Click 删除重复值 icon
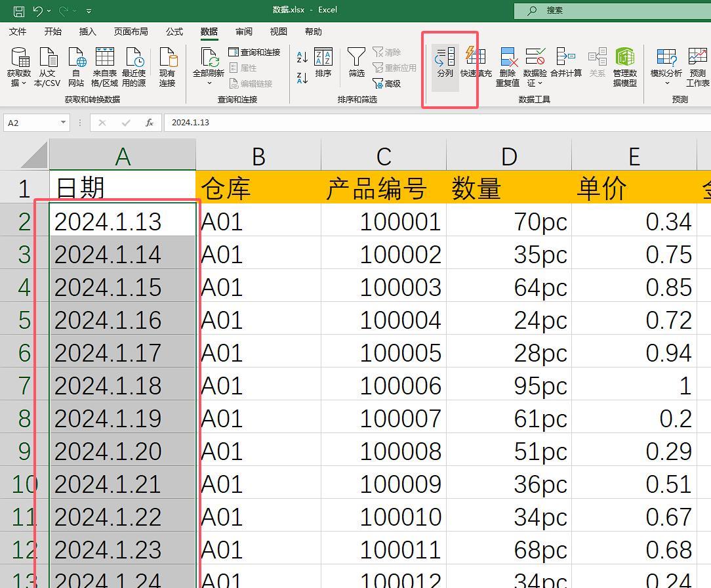The image size is (711, 588). 508,57
